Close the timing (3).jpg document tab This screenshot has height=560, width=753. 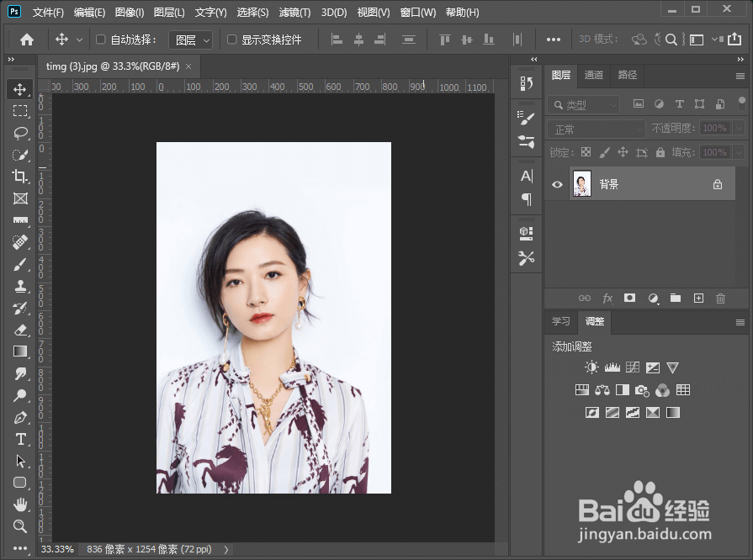coord(188,66)
